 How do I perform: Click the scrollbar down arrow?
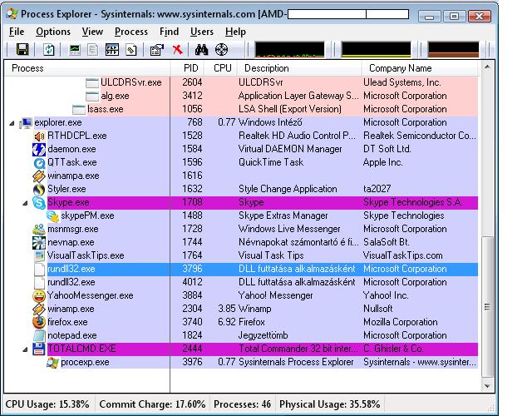[x=487, y=386]
